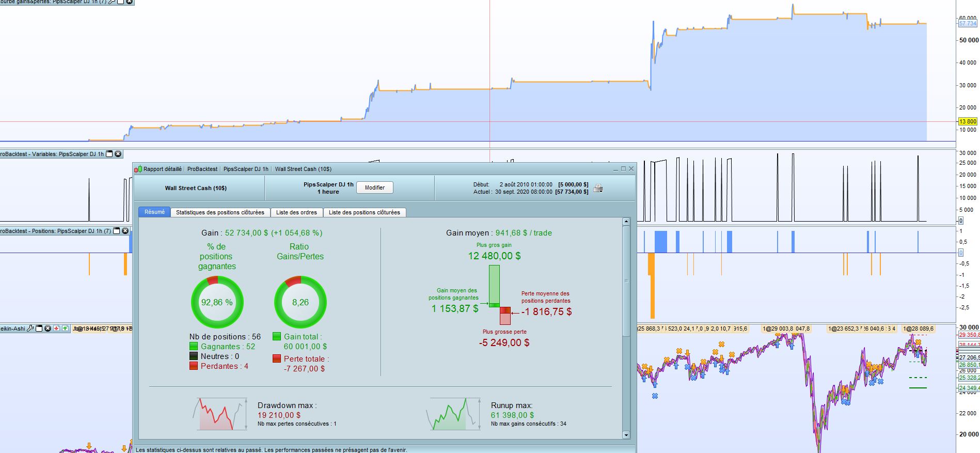The height and width of the screenshot is (453, 980).
Task: Maximize the gains & losses curve panel
Action: 120,2
